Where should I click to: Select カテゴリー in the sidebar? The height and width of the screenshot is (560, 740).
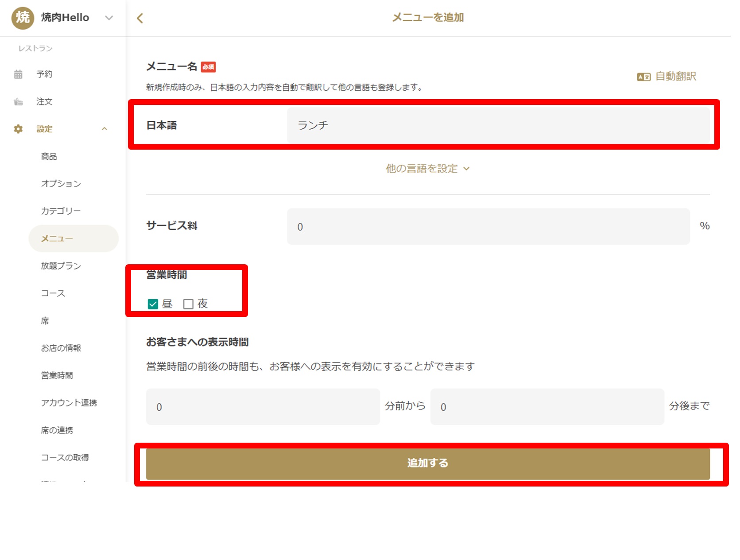click(61, 211)
